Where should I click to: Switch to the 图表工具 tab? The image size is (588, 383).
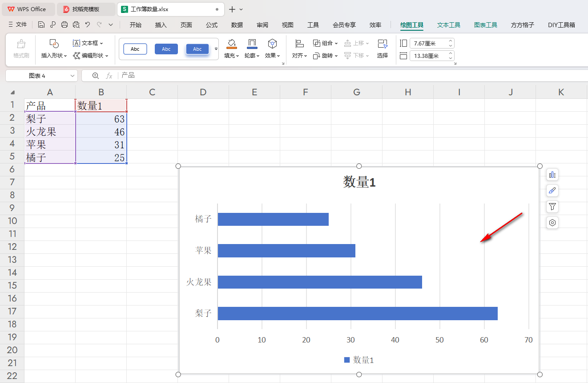point(485,25)
